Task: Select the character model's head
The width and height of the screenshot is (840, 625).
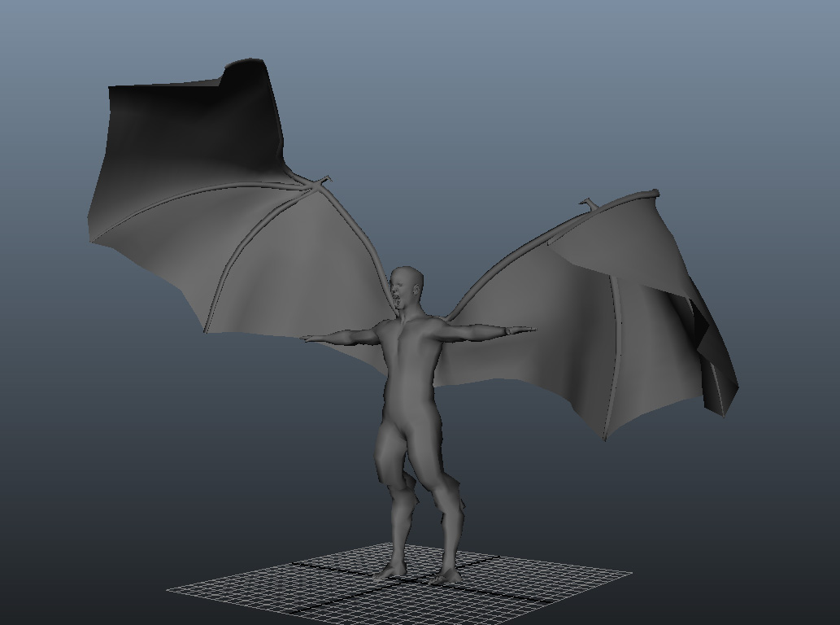Action: (x=407, y=286)
